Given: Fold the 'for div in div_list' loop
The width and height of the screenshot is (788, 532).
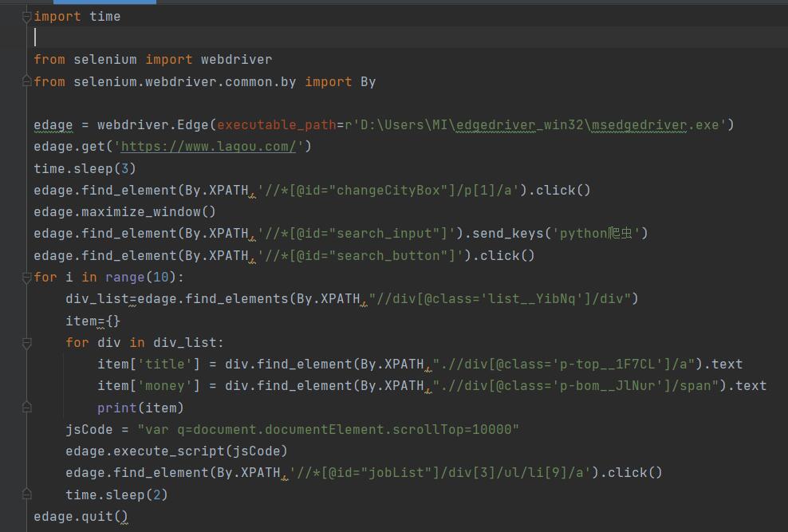Looking at the screenshot, I should click(x=27, y=343).
